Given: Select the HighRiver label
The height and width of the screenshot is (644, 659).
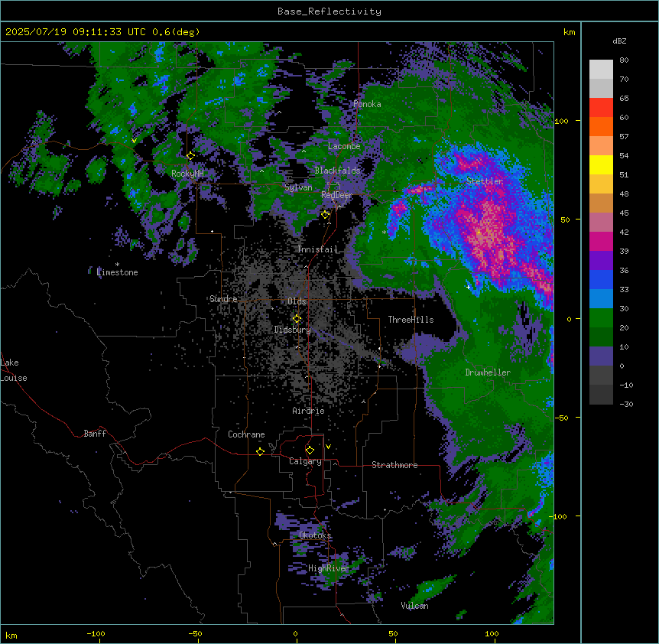Looking at the screenshot, I should 329,568.
